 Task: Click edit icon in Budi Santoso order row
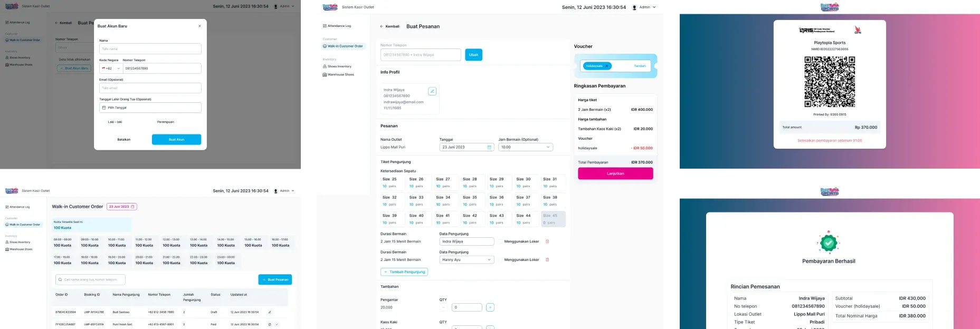tap(270, 312)
